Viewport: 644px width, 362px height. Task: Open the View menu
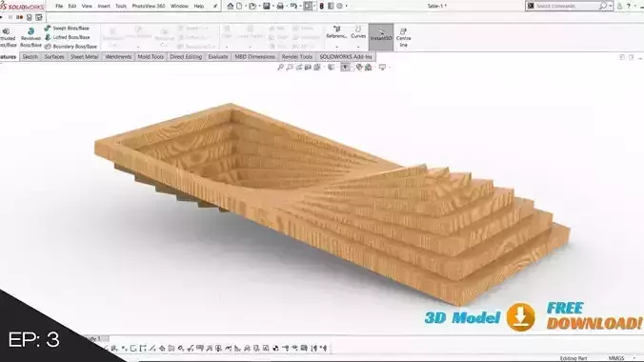click(x=87, y=6)
